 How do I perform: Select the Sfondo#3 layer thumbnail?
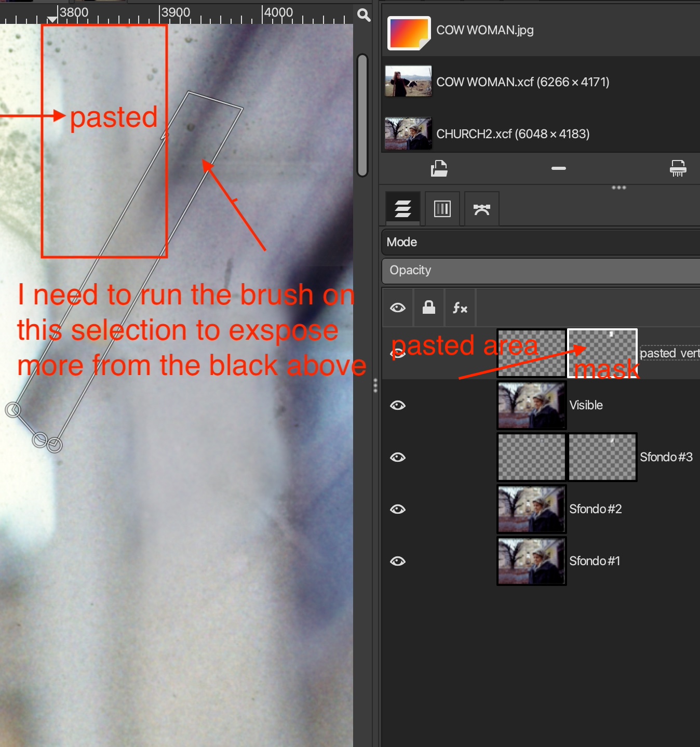pyautogui.click(x=531, y=457)
